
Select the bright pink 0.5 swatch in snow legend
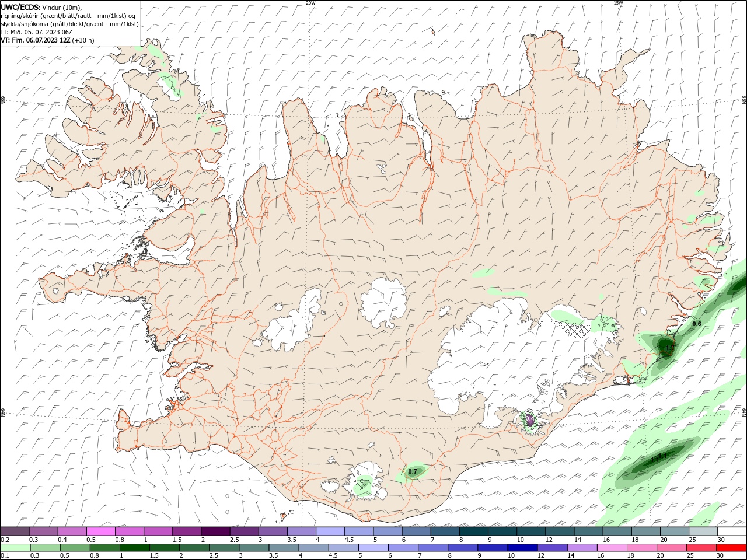100,531
